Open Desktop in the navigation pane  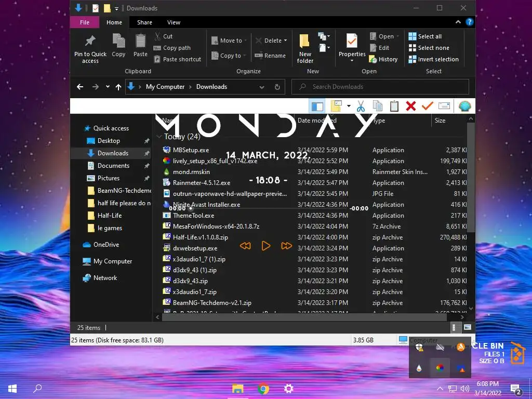[109, 140]
